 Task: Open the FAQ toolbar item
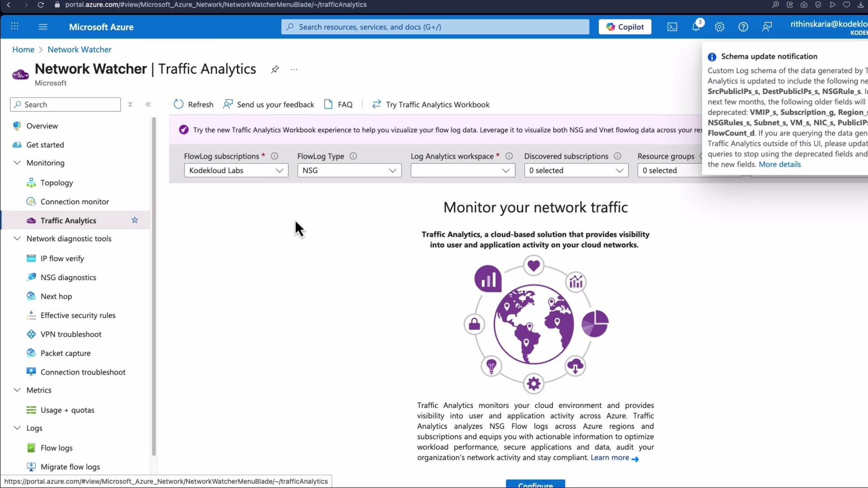[x=338, y=104]
